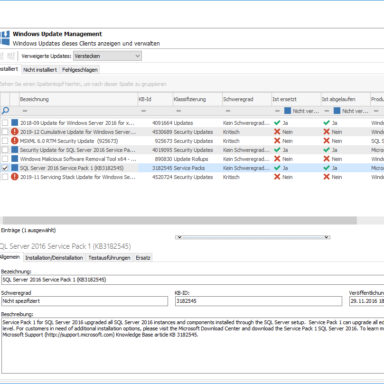Click green 'Ist ersetzt' checkmark of KB 4091664
The image size is (384, 384).
(x=277, y=123)
